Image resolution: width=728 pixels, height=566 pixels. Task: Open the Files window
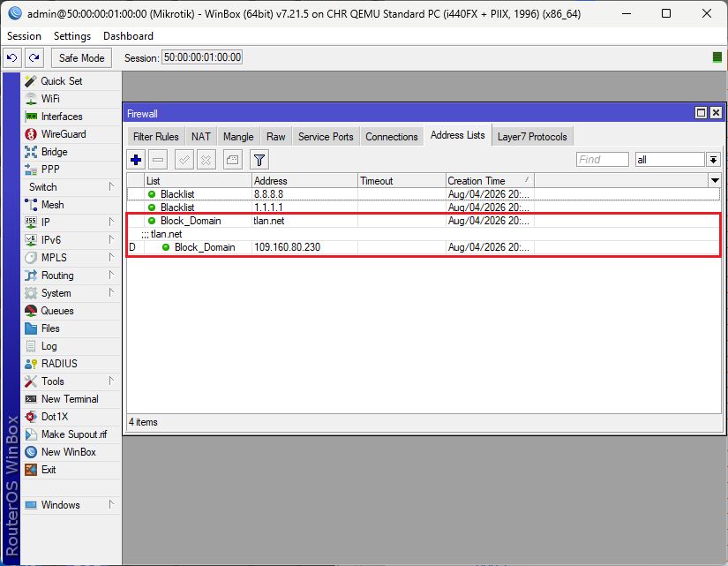[71, 328]
